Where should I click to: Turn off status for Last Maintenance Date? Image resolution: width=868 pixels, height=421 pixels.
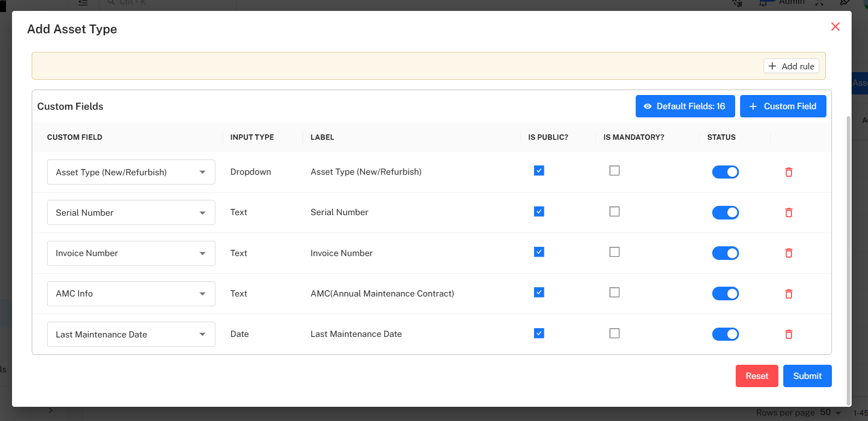click(x=725, y=334)
